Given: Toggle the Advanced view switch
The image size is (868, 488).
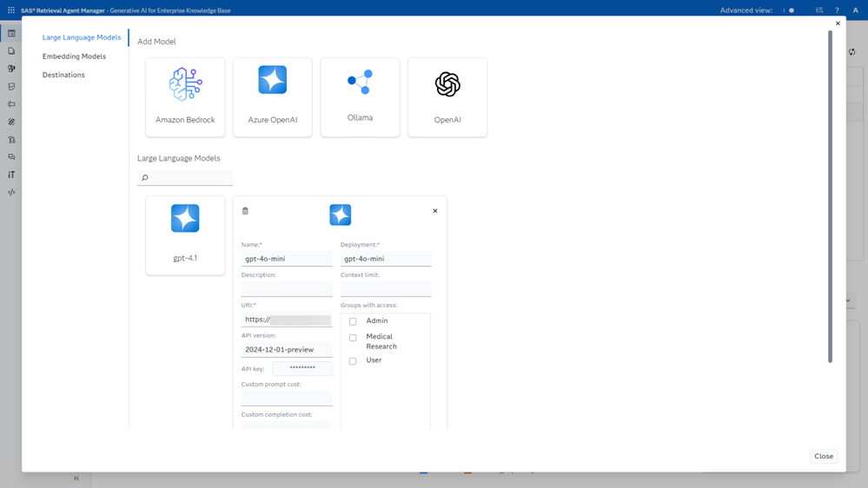Looking at the screenshot, I should [790, 10].
